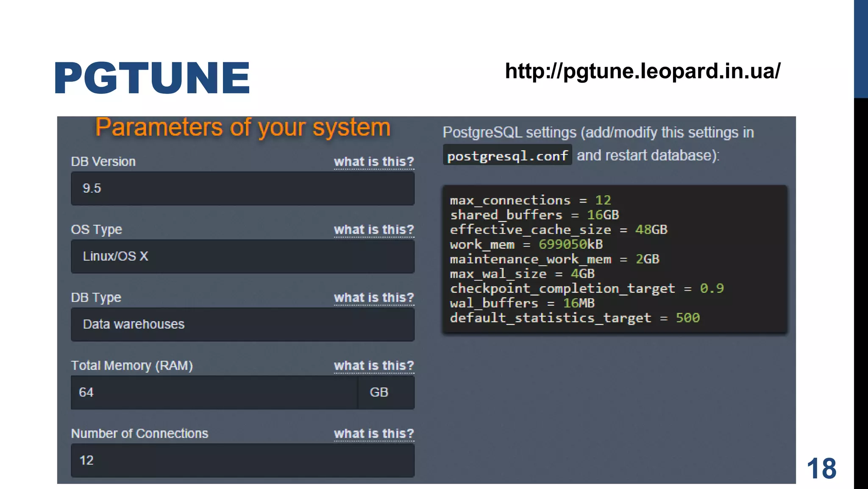Click the 'work_mem = 699050kB' line
This screenshot has width=868, height=489.
point(526,244)
